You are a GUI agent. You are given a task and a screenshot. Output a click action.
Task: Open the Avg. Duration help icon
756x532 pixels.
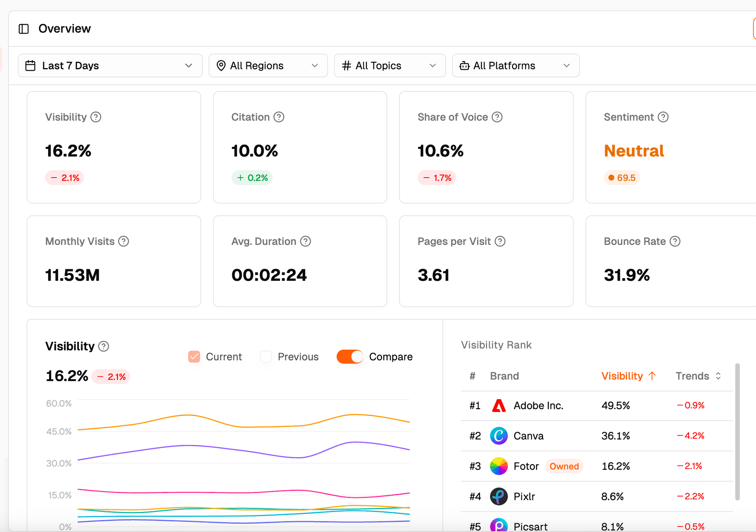[306, 241]
